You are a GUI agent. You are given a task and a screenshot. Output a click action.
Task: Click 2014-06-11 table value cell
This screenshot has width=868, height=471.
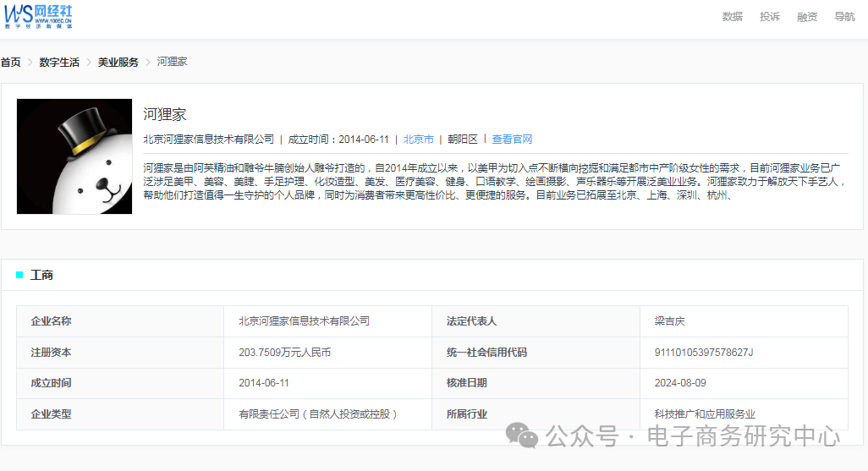coord(327,383)
